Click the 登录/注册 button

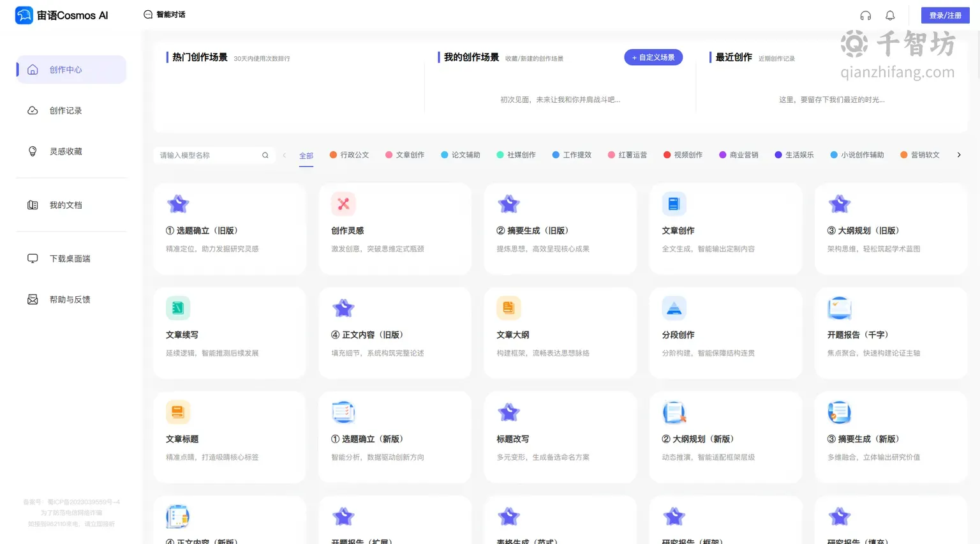pos(946,15)
